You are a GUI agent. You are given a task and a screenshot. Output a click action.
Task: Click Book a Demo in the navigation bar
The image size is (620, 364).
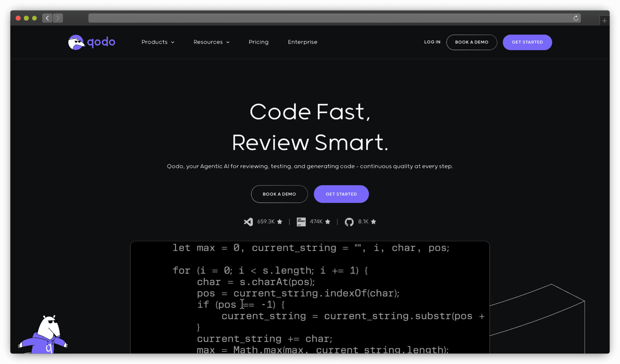[471, 42]
